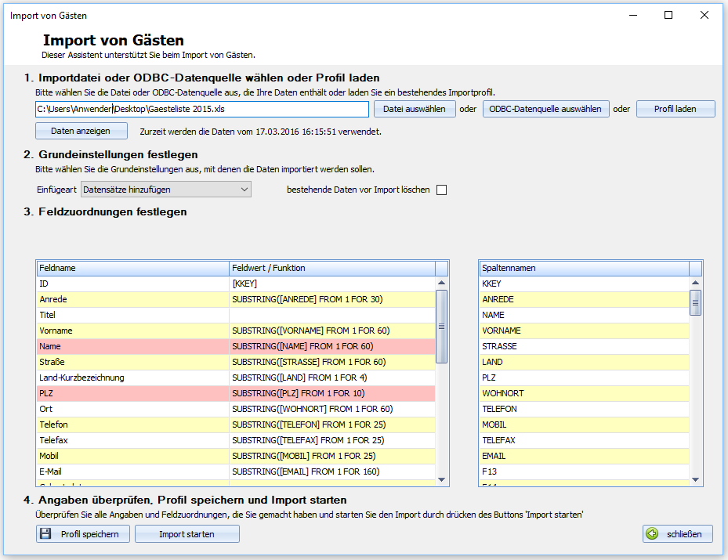
Task: Select the Titel field row
Action: [x=236, y=315]
